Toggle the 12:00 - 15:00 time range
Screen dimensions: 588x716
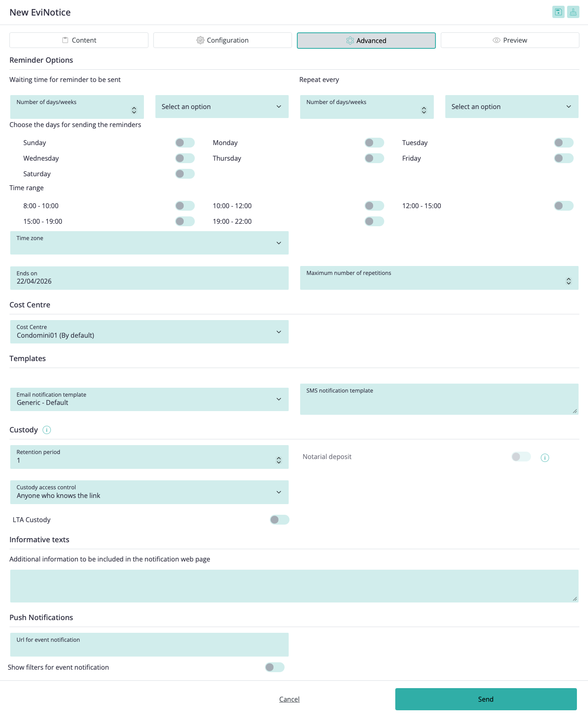pos(563,206)
